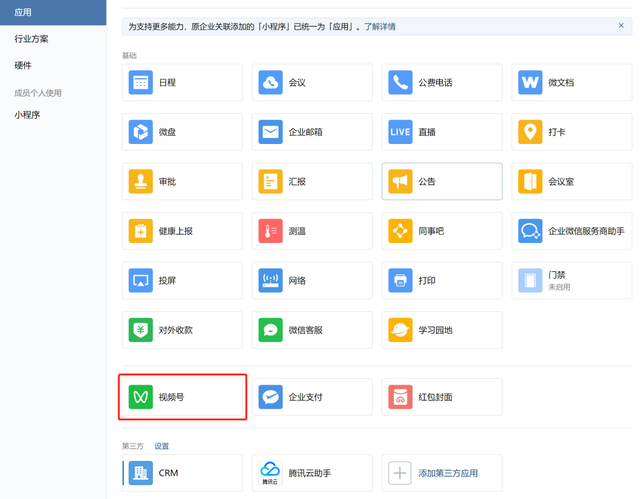Click the 未启用 status under 门禁
640x499 pixels.
point(559,287)
